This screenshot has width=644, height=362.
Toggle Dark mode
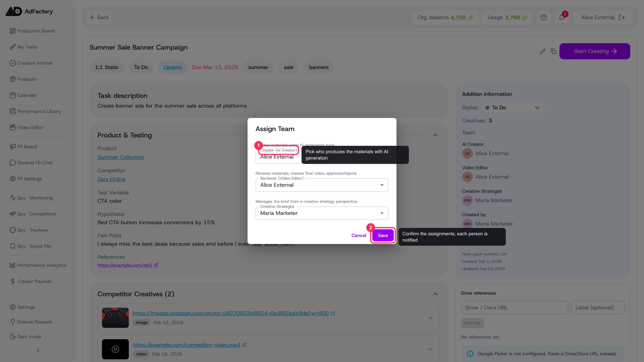pyautogui.click(x=25, y=337)
